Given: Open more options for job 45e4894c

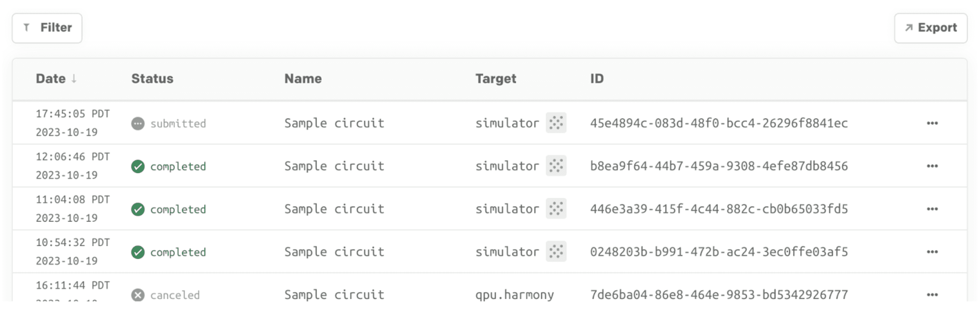Looking at the screenshot, I should (932, 123).
